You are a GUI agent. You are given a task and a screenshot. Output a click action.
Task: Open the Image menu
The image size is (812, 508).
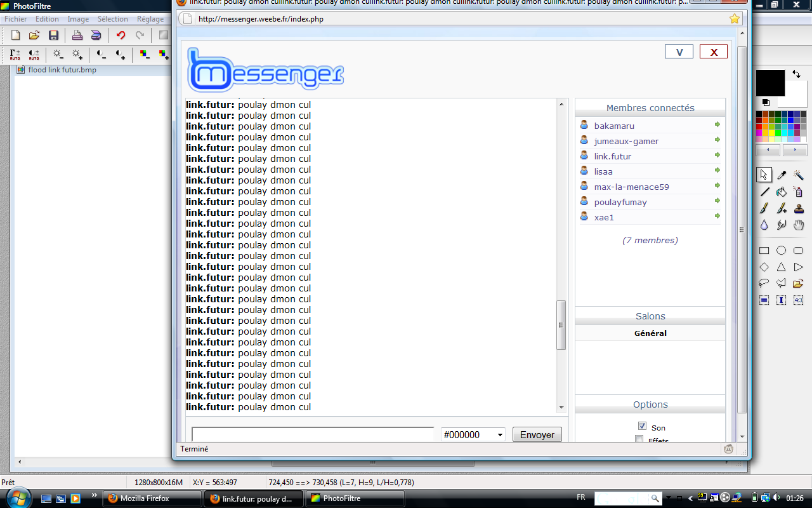(79, 19)
